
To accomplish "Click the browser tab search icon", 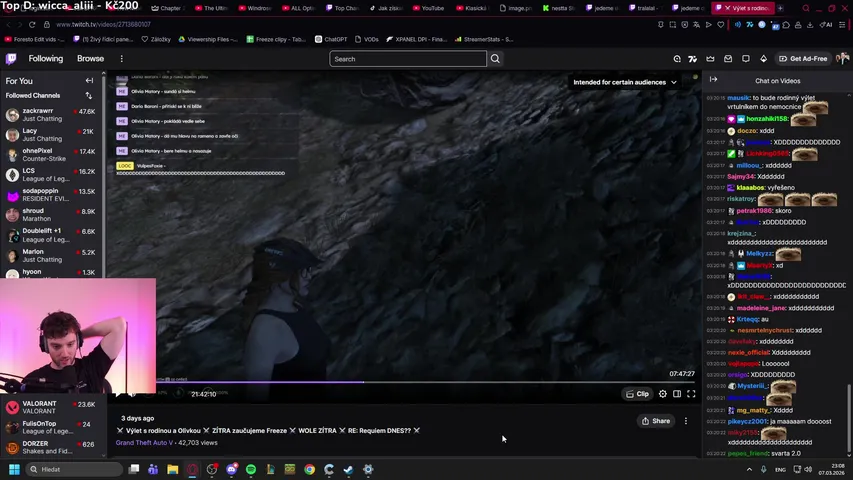I will [806, 8].
